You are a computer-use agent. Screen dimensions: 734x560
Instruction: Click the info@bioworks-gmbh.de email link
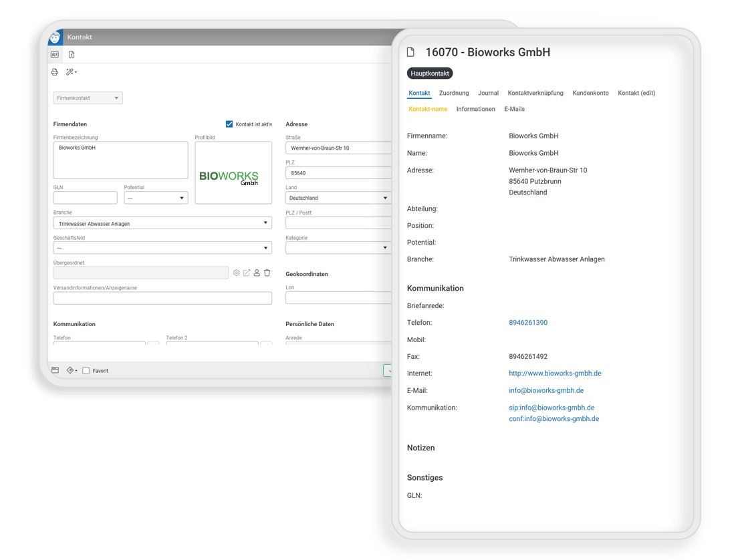(x=546, y=390)
